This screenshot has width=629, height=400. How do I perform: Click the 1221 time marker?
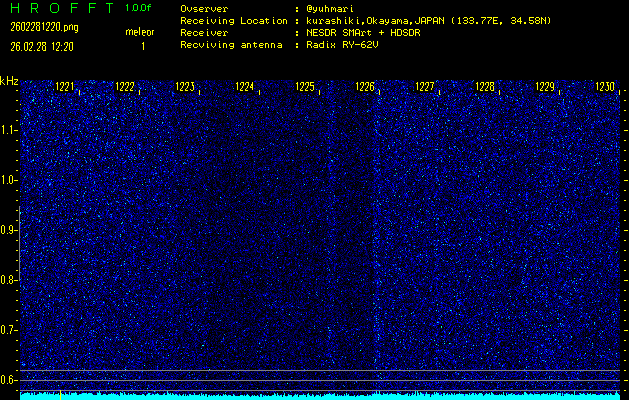tap(64, 87)
